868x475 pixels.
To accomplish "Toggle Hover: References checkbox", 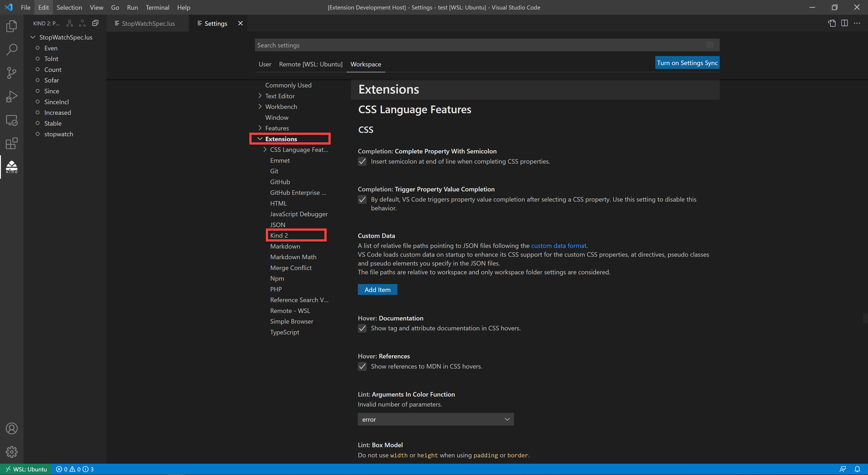I will 362,366.
